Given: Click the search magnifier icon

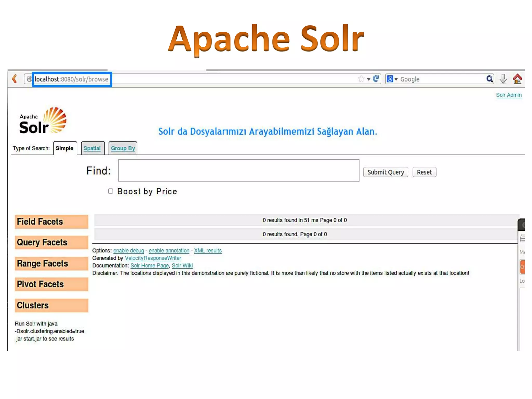Looking at the screenshot, I should tap(489, 79).
